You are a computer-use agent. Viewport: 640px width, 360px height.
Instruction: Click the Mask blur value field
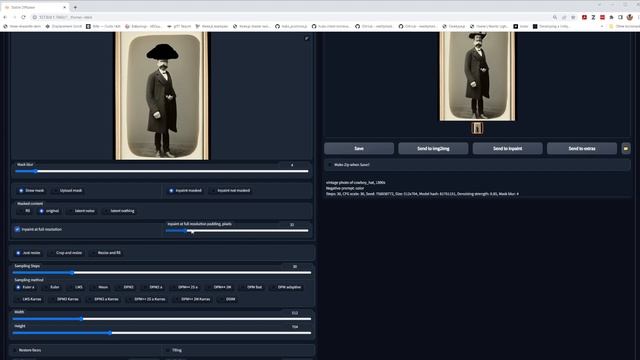[x=292, y=165]
